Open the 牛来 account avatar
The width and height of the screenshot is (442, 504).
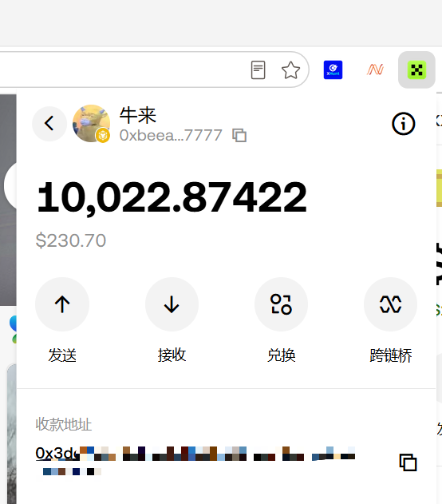tap(92, 124)
